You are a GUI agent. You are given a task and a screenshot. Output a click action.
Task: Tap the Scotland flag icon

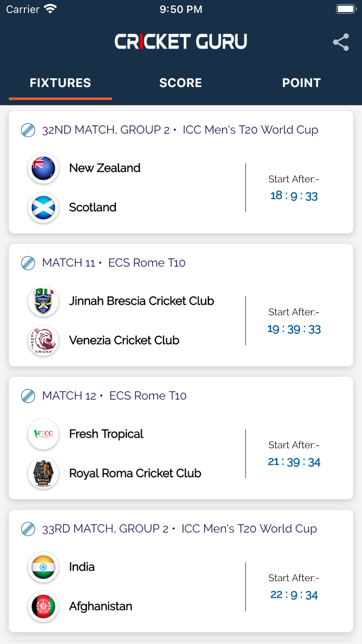(43, 208)
